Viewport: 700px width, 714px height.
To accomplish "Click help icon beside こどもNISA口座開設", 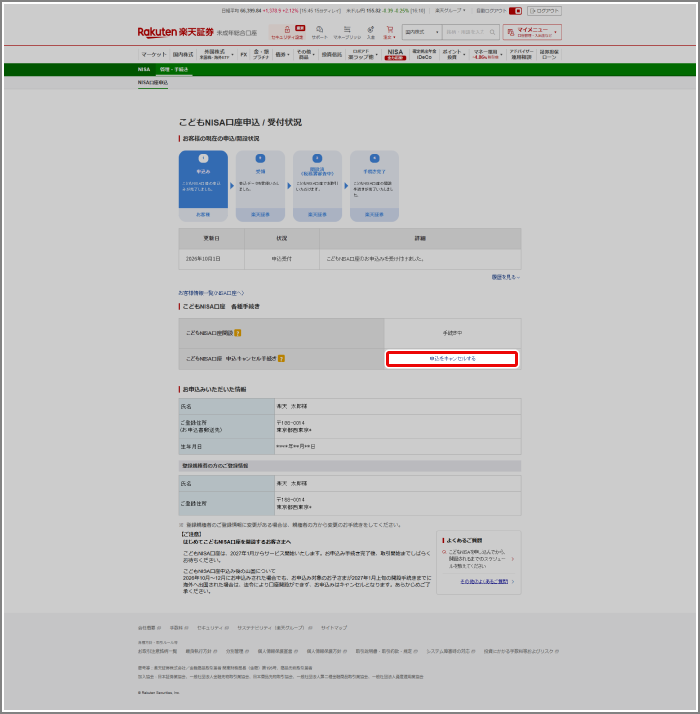I will point(238,333).
